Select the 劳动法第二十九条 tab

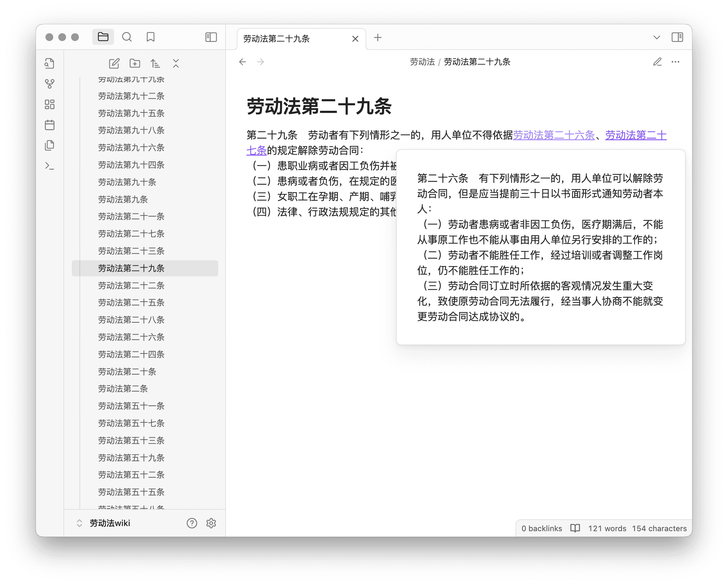pos(301,39)
